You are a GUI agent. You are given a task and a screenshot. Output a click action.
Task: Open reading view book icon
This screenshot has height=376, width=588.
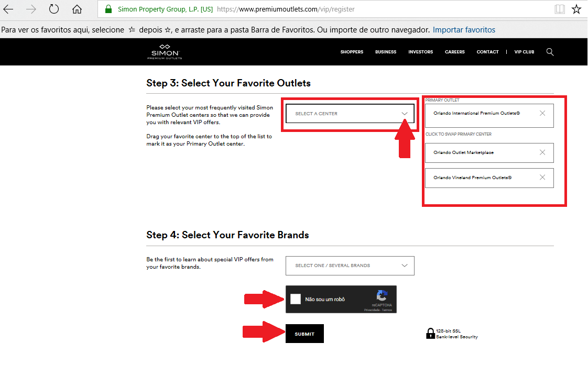point(560,9)
